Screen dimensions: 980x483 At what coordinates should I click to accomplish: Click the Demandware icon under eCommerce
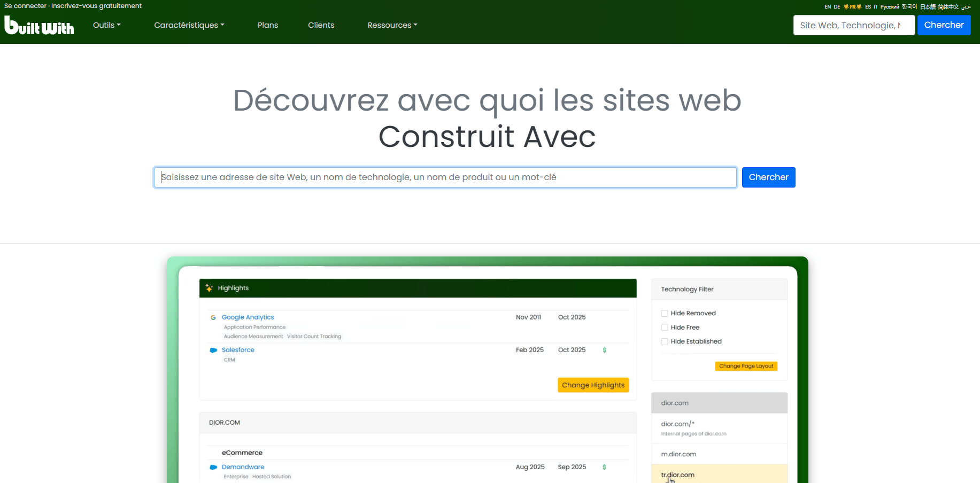[213, 467]
